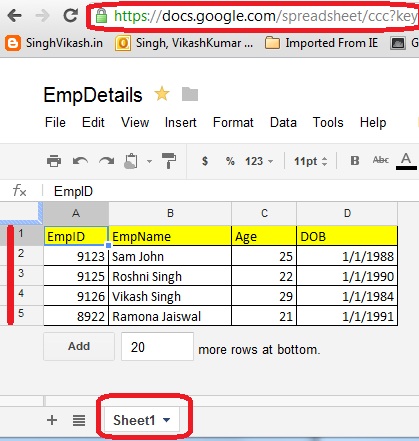This screenshot has height=441, width=419.
Task: Click the Redo icon
Action: [107, 161]
